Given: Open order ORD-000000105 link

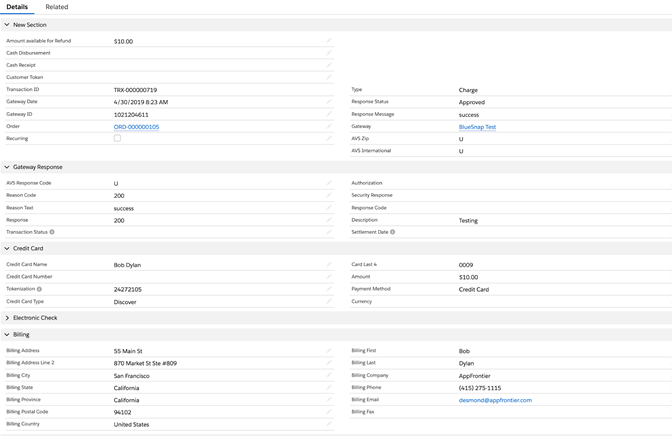Looking at the screenshot, I should tap(136, 127).
